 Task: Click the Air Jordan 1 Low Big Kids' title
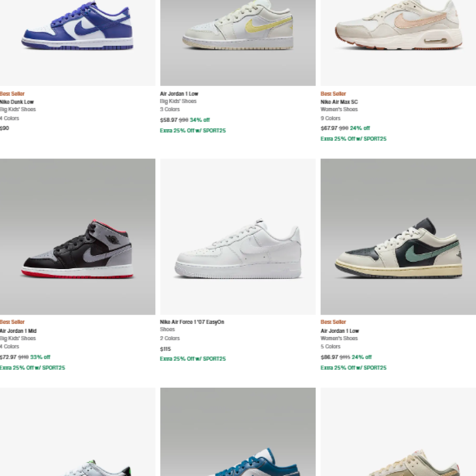(179, 94)
